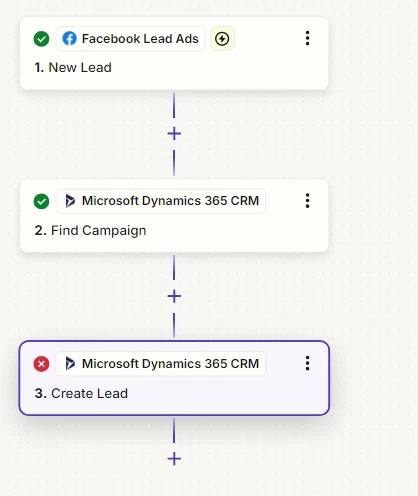Viewport: 418px width, 496px height.
Task: Click the Facebook logo icon
Action: pos(69,39)
